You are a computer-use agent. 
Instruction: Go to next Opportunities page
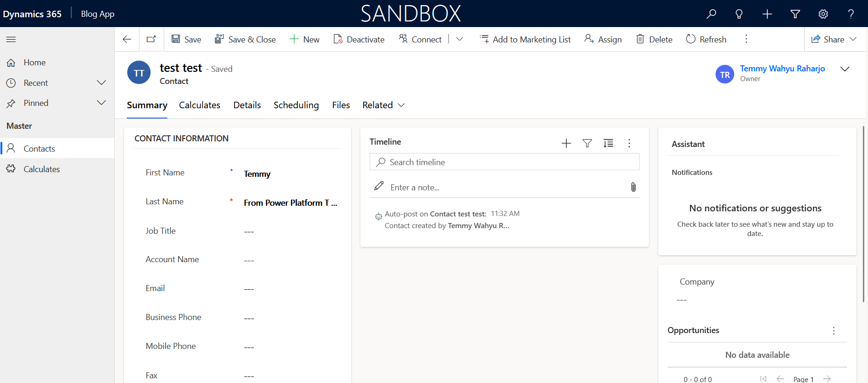point(827,379)
